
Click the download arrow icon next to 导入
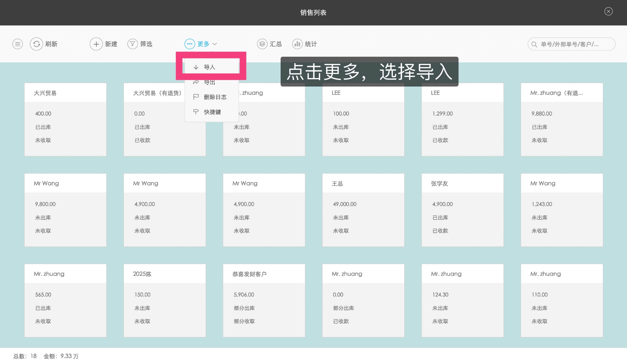pyautogui.click(x=196, y=66)
